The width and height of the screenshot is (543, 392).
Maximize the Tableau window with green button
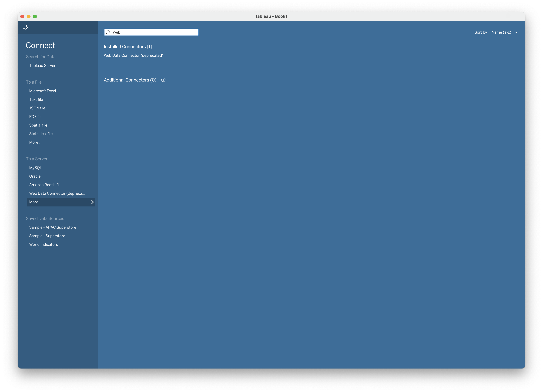[x=35, y=16]
